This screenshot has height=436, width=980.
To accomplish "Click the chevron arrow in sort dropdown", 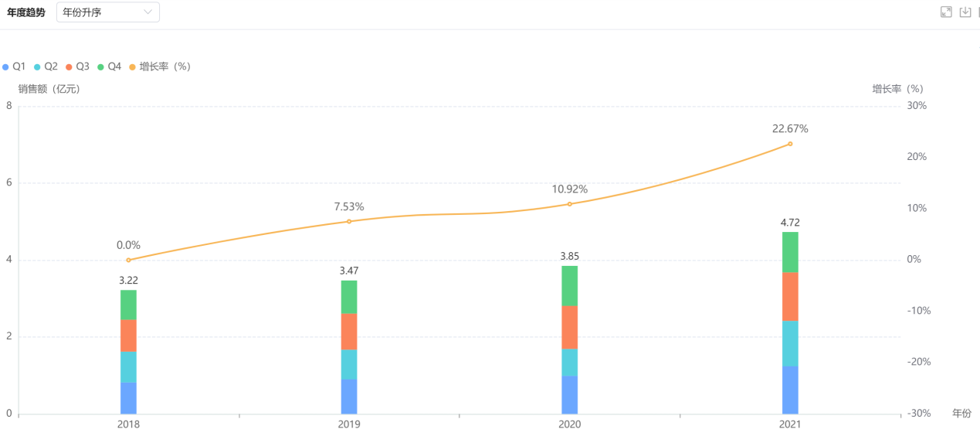I will coord(148,12).
